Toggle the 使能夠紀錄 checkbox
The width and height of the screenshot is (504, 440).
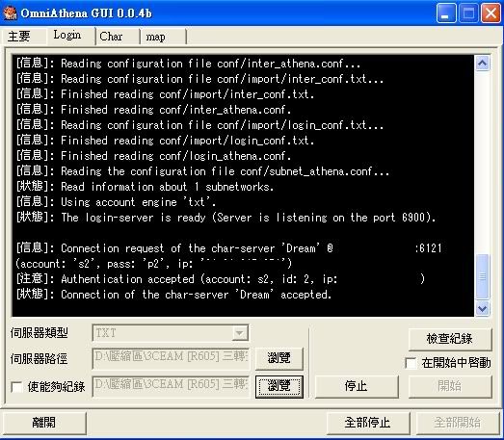tap(16, 387)
